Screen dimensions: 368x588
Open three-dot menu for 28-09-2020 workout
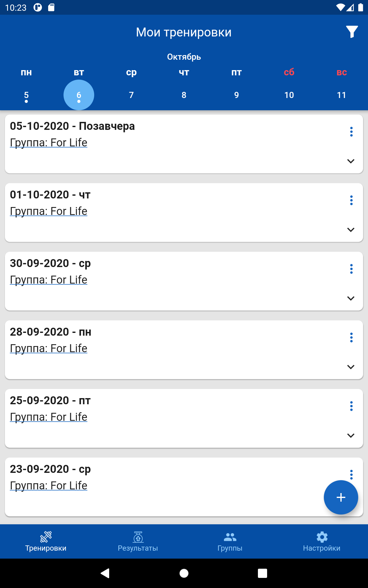(351, 337)
